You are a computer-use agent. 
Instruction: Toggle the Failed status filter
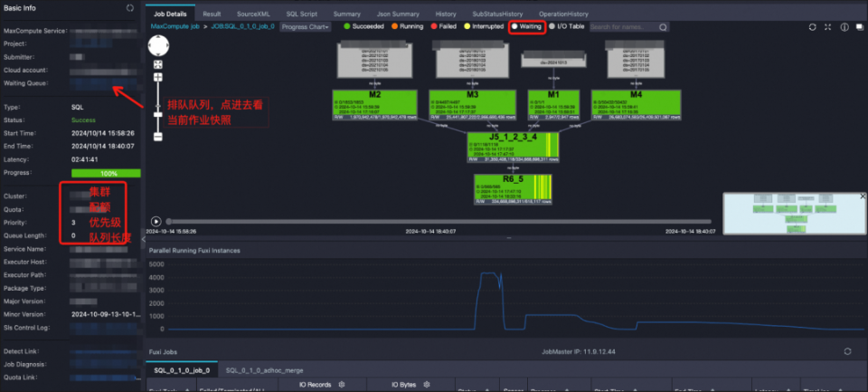[x=447, y=27]
